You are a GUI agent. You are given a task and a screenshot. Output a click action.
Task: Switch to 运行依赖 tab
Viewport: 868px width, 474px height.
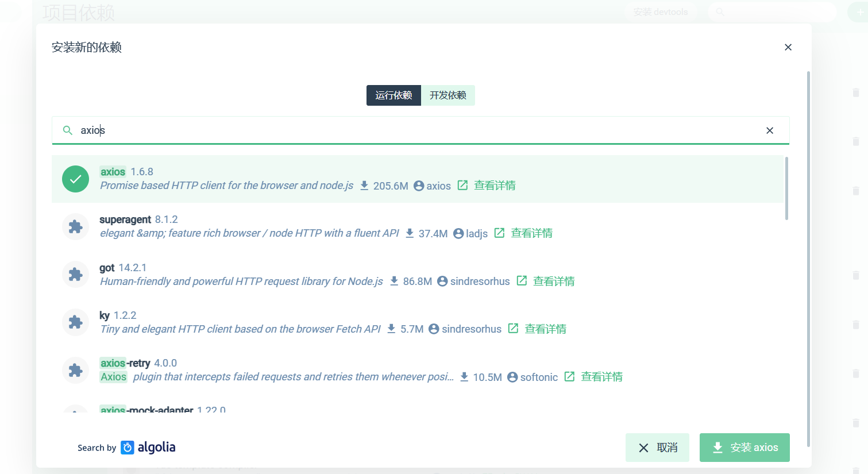coord(394,95)
